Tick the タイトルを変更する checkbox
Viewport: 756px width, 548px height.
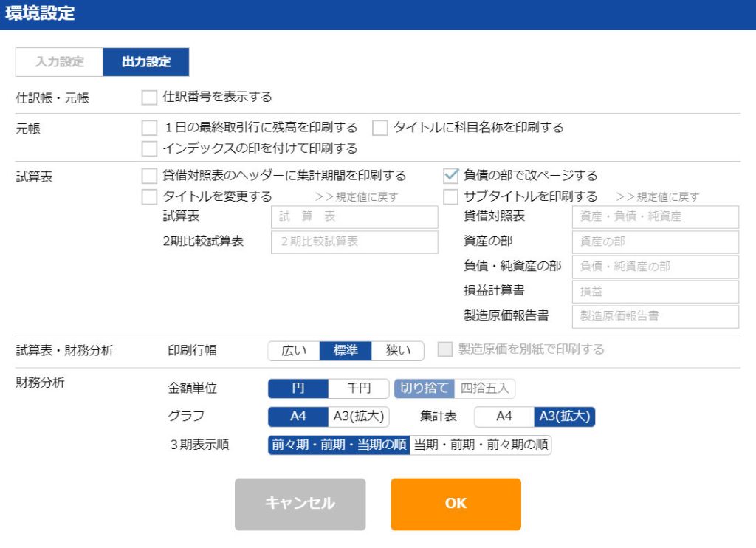(x=149, y=196)
